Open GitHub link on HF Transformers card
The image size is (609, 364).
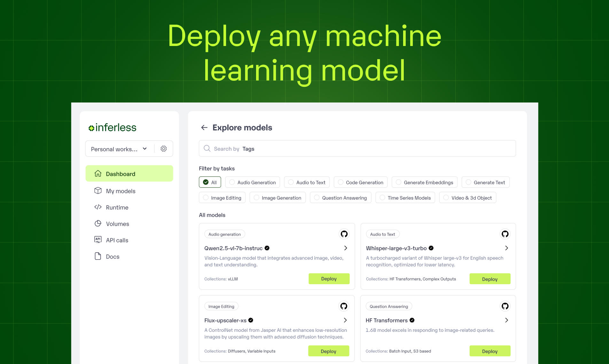click(x=505, y=306)
